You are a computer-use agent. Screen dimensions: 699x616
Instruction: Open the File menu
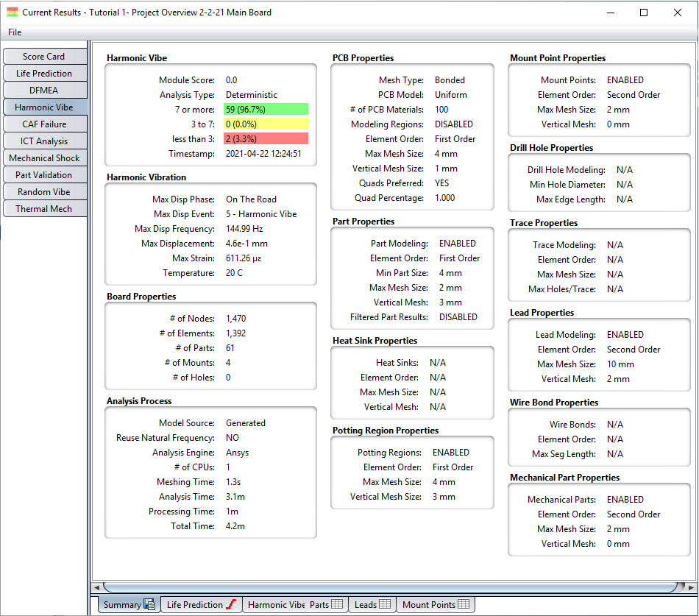pyautogui.click(x=15, y=32)
